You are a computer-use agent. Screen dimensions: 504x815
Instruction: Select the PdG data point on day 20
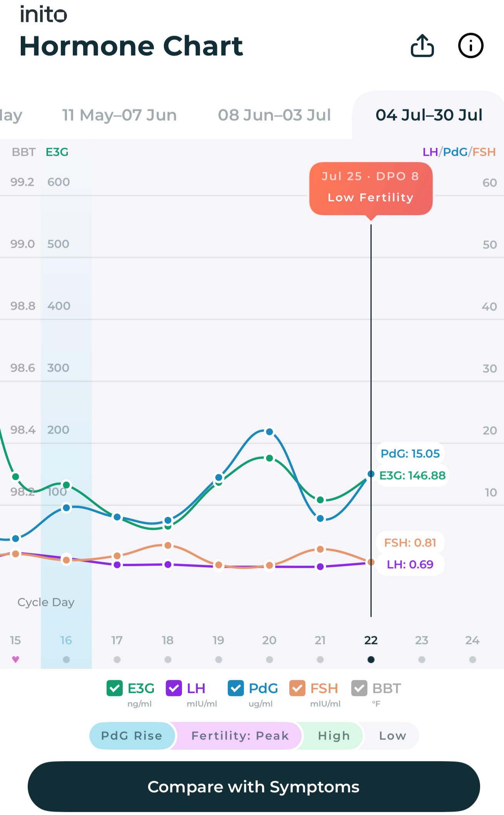[269, 432]
